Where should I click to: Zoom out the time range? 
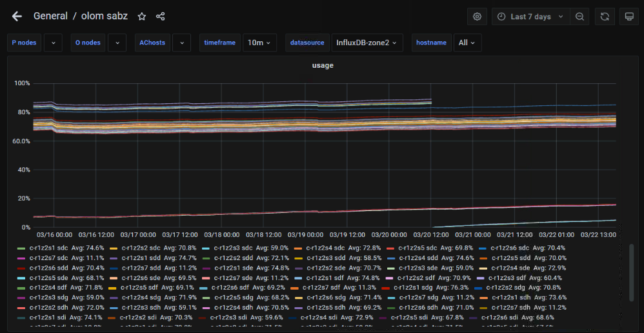click(580, 17)
